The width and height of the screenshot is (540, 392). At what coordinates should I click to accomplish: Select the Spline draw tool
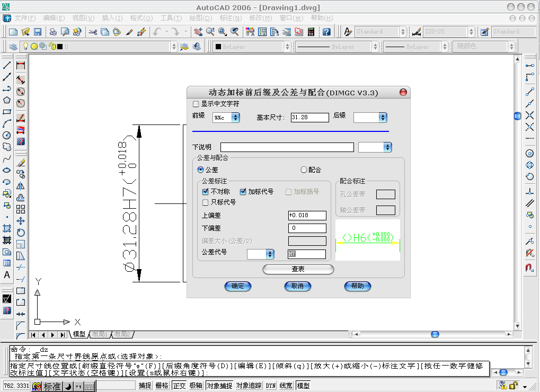point(6,159)
